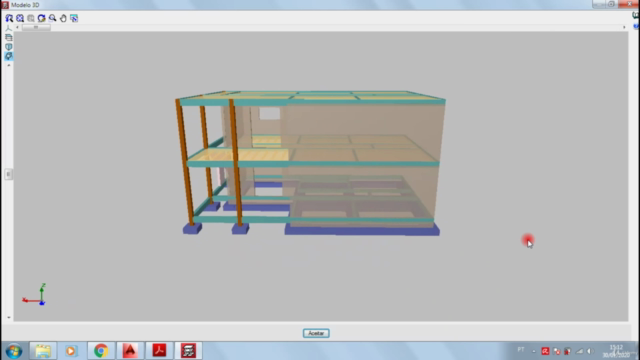Click the small up arrow below sidebar icons
640x360 pixels.
tap(9, 65)
